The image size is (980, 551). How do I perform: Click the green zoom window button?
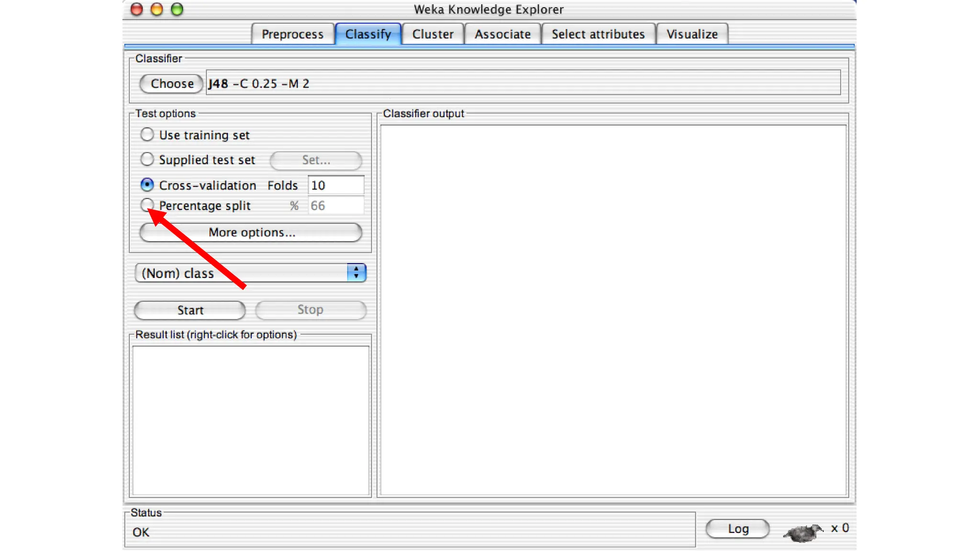click(x=177, y=10)
